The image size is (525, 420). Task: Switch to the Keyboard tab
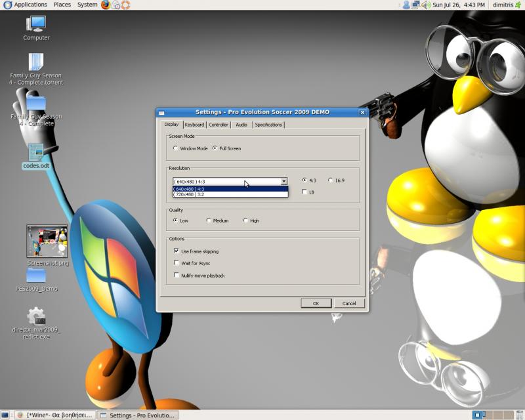click(x=194, y=125)
